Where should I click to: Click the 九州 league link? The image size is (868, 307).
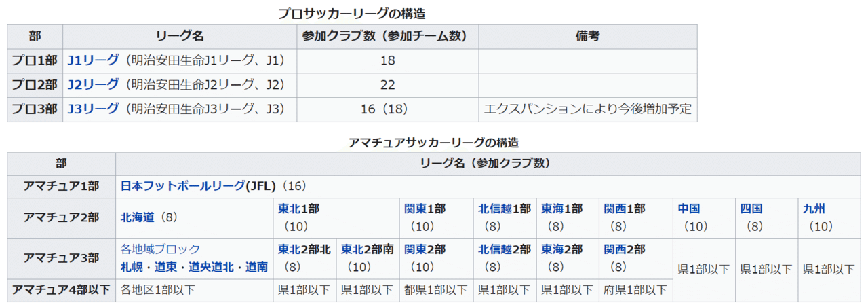tap(814, 209)
